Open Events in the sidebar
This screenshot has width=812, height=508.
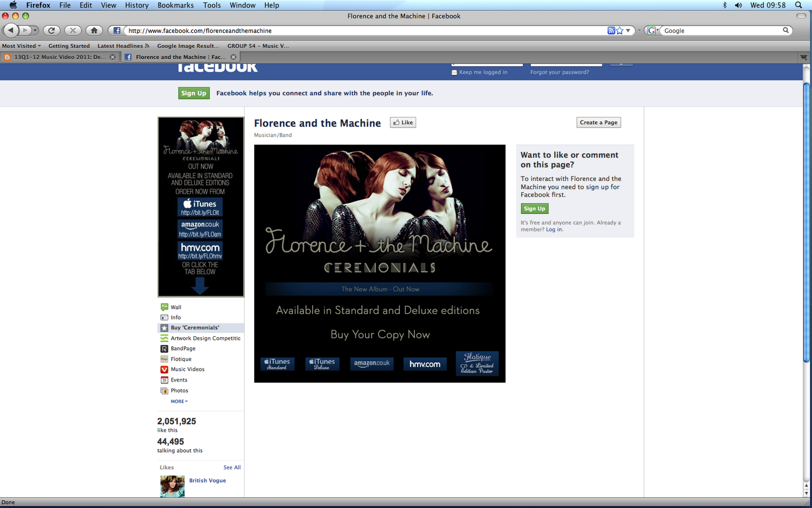tap(179, 380)
